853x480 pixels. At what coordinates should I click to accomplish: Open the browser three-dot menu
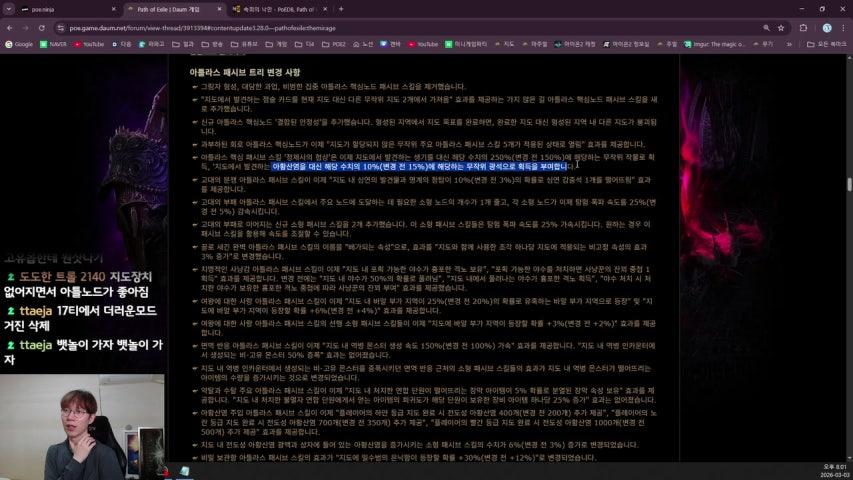tap(843, 28)
